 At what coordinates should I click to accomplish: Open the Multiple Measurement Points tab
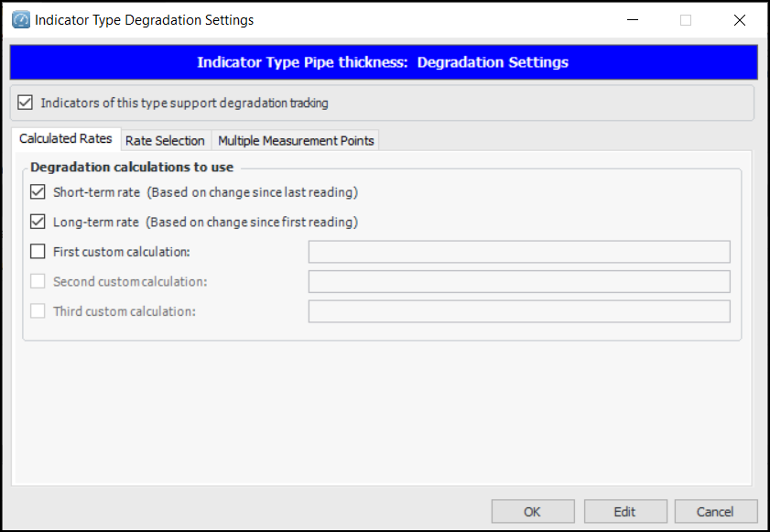296,140
